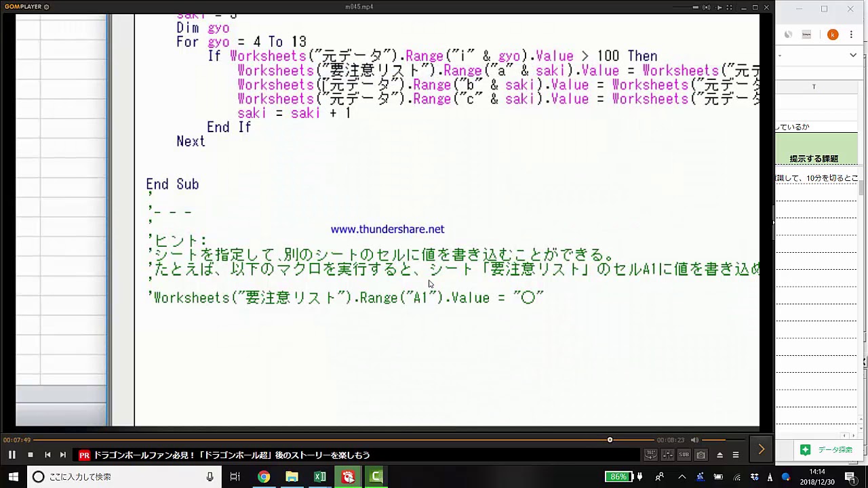The width and height of the screenshot is (868, 488).
Task: Stop the video playback
Action: point(30,455)
